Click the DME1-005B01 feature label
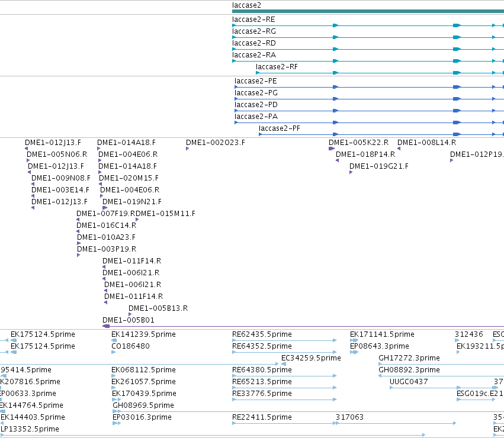The width and height of the screenshot is (504, 438). pyautogui.click(x=129, y=321)
